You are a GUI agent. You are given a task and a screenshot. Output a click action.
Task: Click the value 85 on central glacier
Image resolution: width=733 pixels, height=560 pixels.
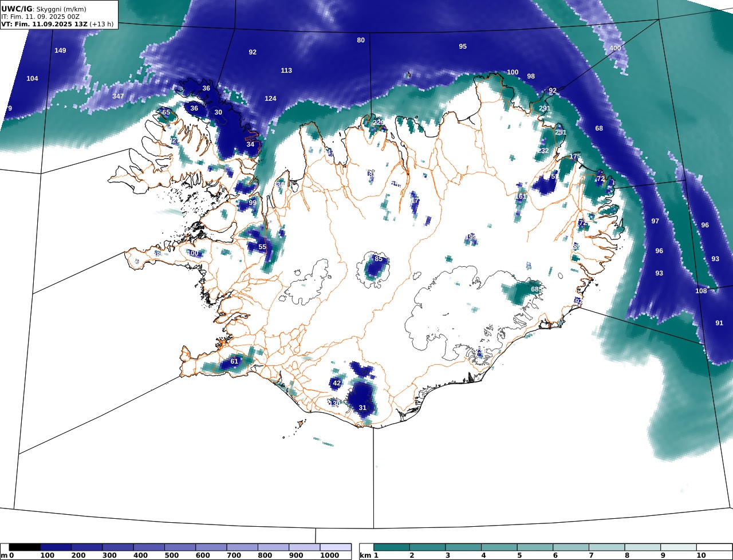click(x=379, y=259)
